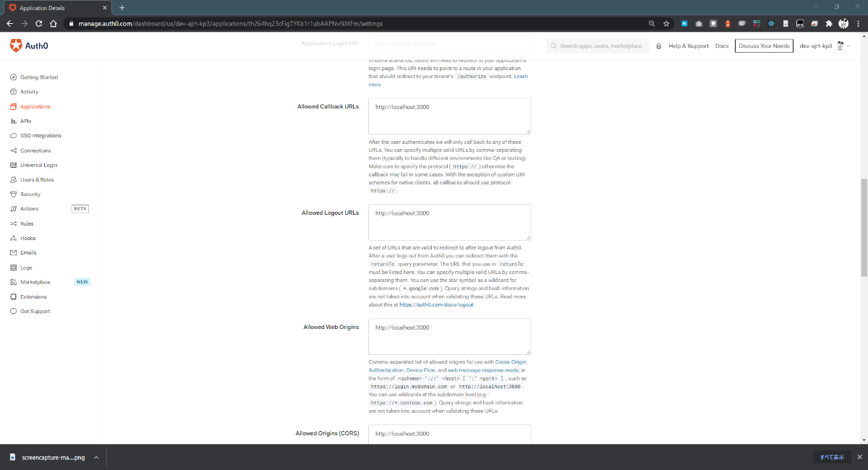Click the Users & Roles icon
This screenshot has width=868, height=470.
point(14,179)
